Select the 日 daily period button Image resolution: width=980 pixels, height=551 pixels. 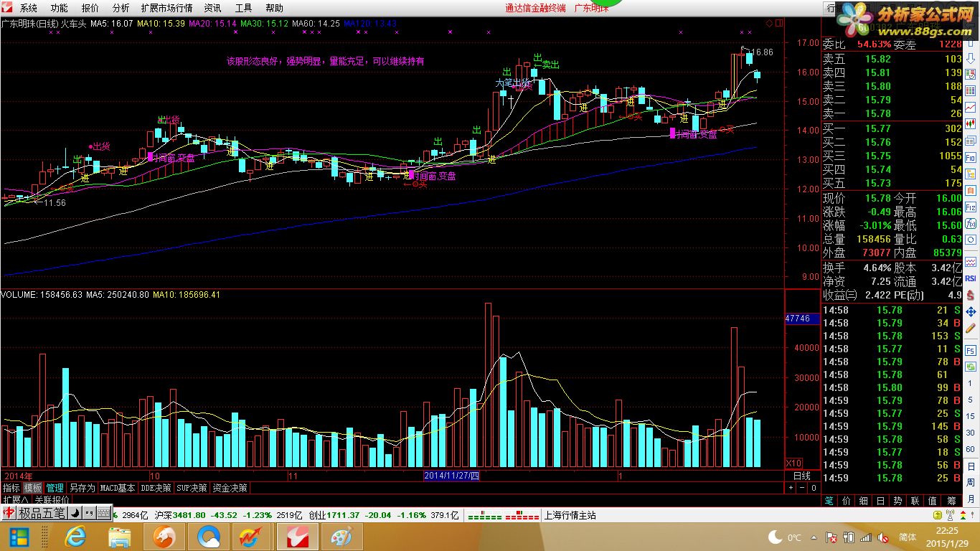[971, 466]
